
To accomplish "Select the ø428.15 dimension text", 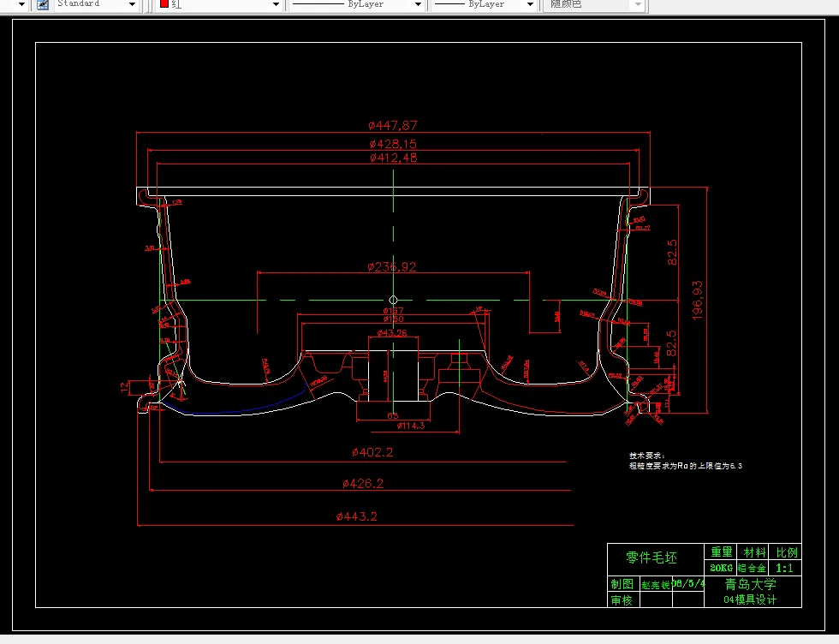I will 393,144.
